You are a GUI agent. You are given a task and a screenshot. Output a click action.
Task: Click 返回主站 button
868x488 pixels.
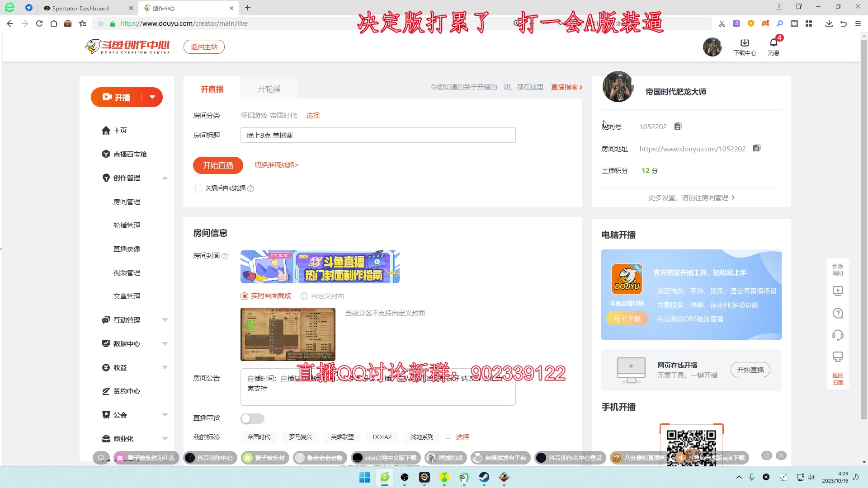click(204, 47)
